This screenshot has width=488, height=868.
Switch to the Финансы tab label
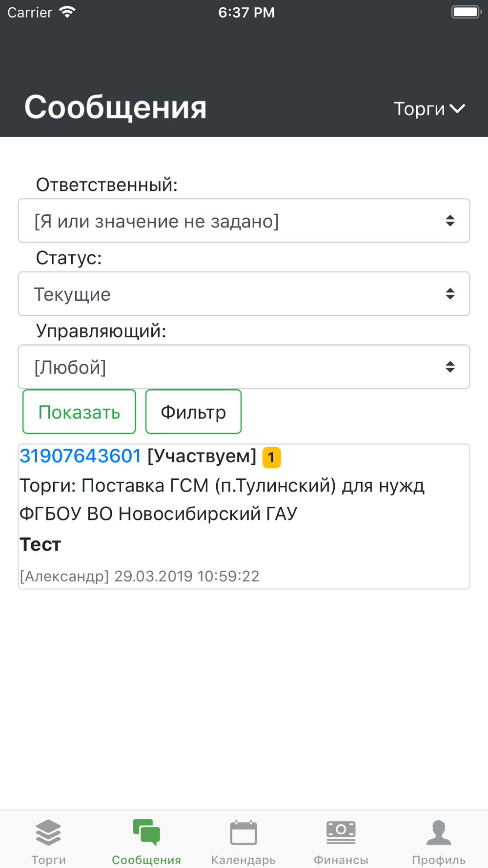click(x=341, y=860)
